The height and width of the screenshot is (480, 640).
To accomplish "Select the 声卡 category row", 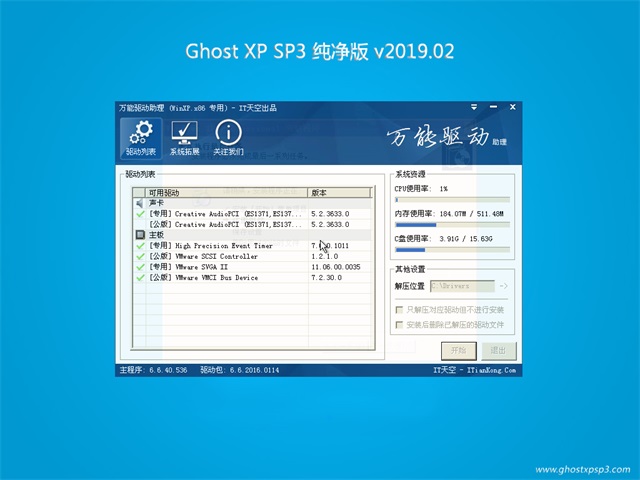I will [x=252, y=203].
